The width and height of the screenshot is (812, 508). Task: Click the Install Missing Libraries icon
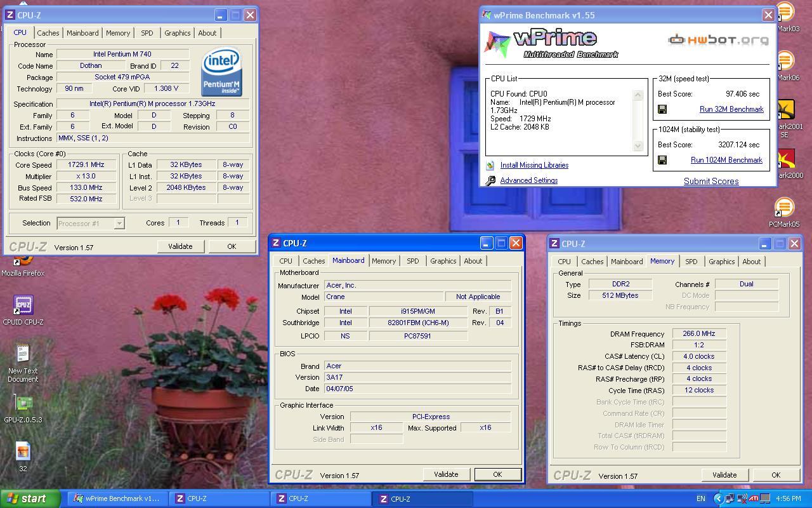(x=490, y=165)
